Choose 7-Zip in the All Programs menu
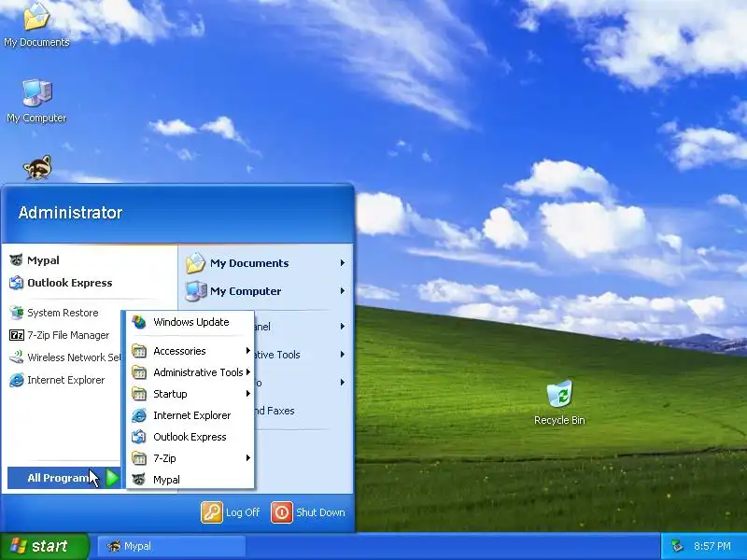Viewport: 747px width, 560px height. tap(190, 458)
